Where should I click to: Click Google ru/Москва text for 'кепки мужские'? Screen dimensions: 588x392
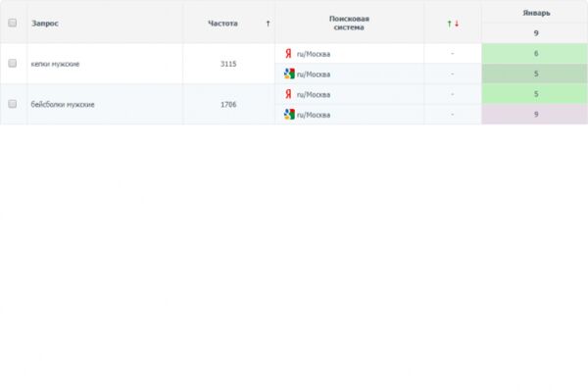click(x=314, y=74)
